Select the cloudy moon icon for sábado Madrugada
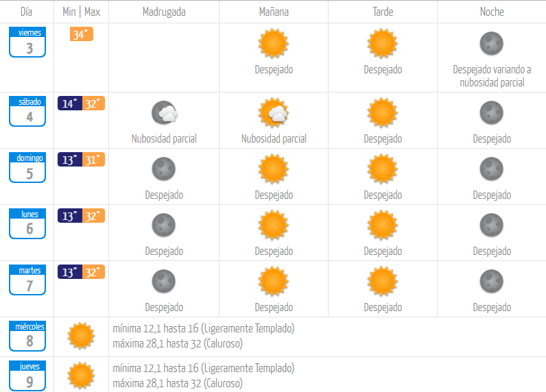This screenshot has width=546, height=392. tap(165, 112)
